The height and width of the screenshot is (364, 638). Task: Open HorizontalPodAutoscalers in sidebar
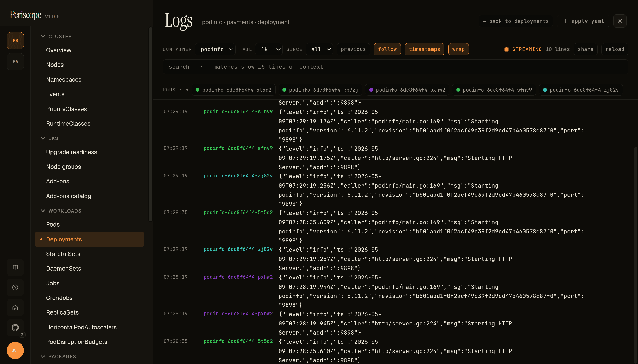pos(90,327)
